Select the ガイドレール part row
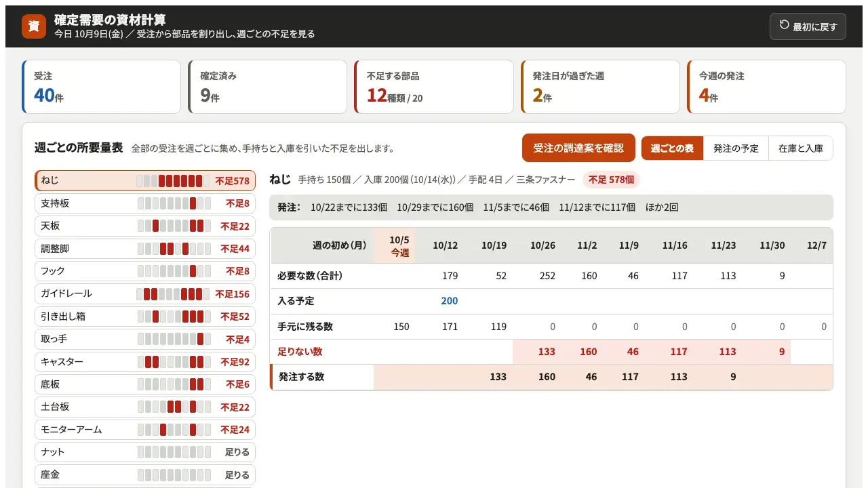Screen dimensions: 868x488 [x=145, y=293]
